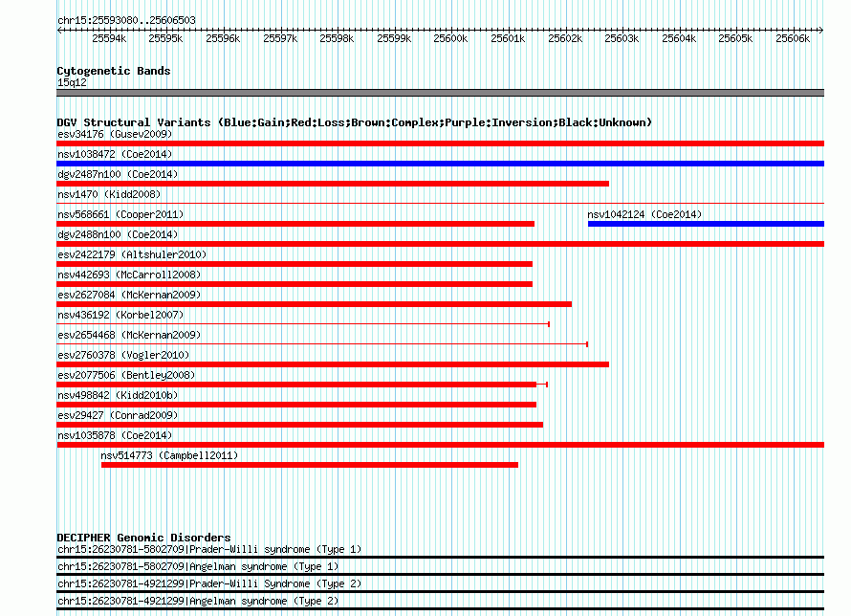Click esv29427 (Conrad2009) label
851x616 pixels.
pyautogui.click(x=118, y=415)
